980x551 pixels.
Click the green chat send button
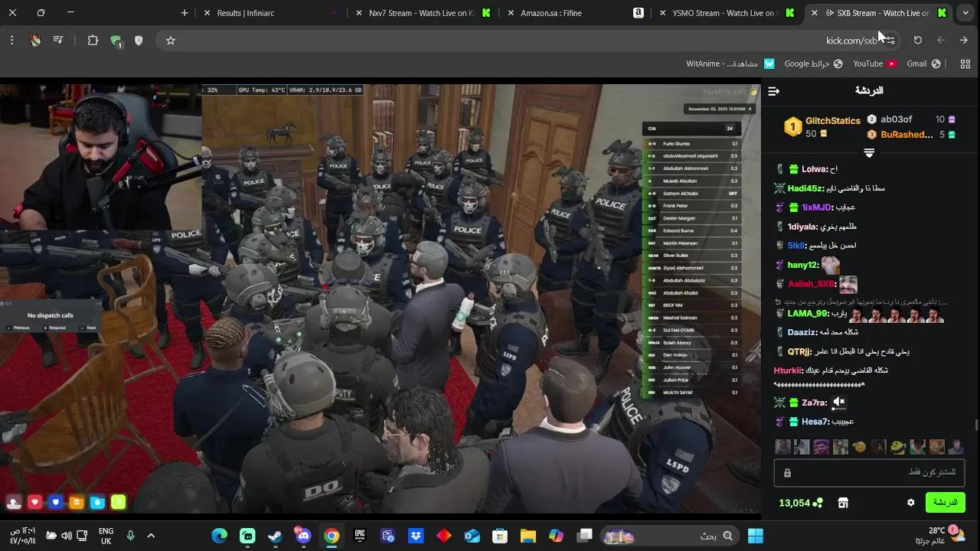(945, 502)
